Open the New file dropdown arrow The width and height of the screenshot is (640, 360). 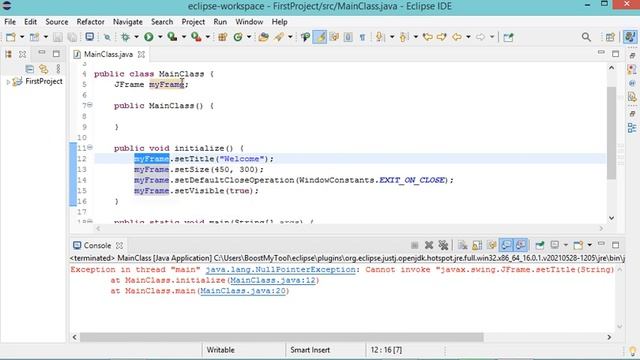click(x=22, y=37)
